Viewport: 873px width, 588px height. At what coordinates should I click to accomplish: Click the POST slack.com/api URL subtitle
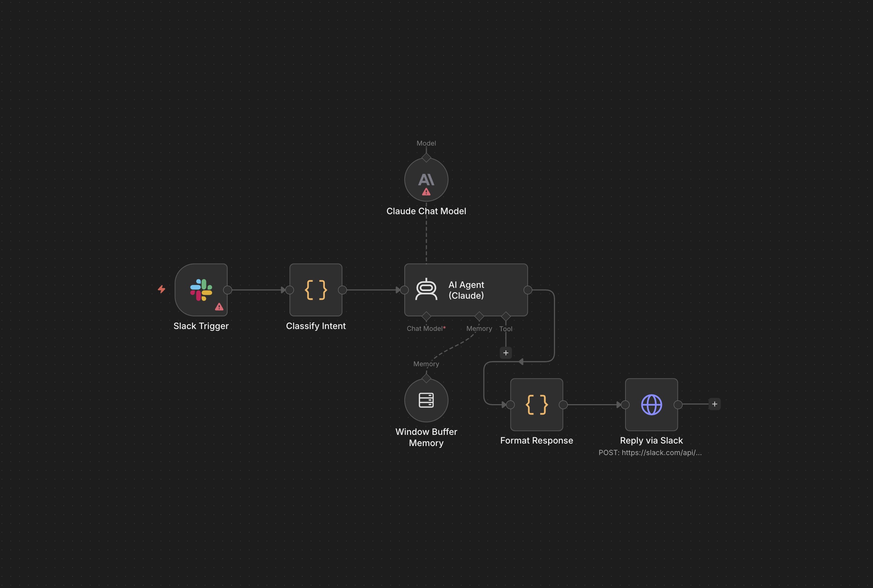tap(650, 453)
